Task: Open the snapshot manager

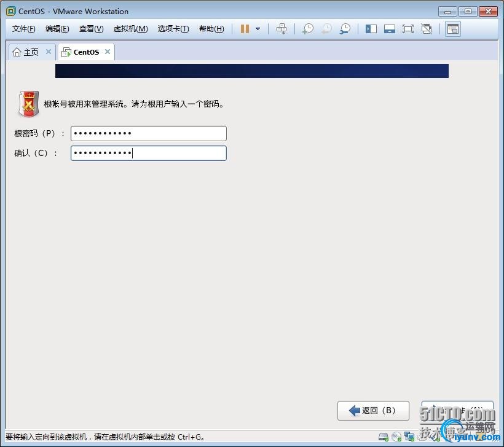Action: point(345,29)
